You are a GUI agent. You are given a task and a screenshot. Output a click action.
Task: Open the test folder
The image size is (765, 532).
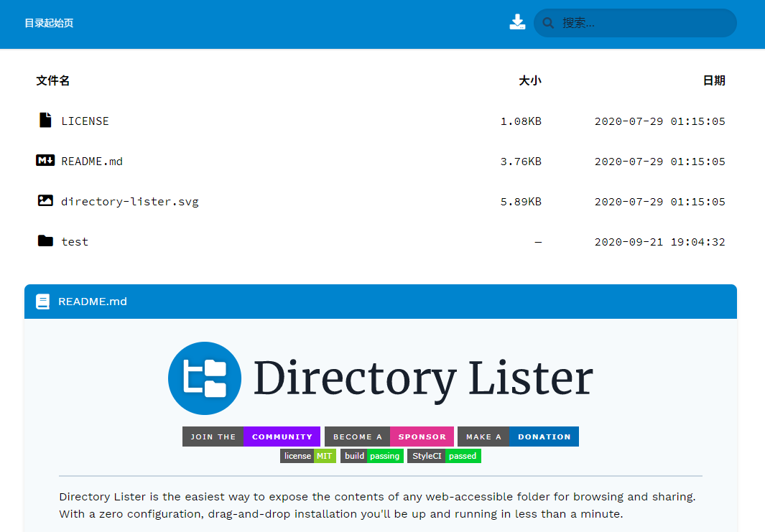coord(75,242)
